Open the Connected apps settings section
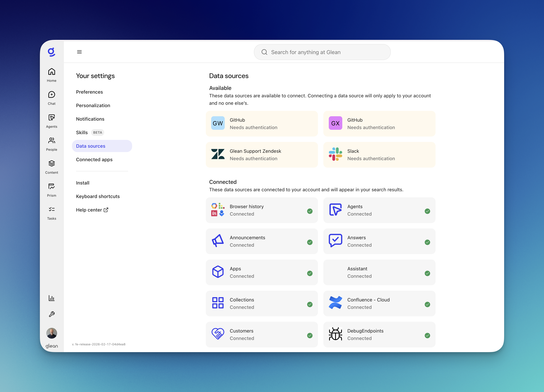The width and height of the screenshot is (544, 392). [94, 159]
